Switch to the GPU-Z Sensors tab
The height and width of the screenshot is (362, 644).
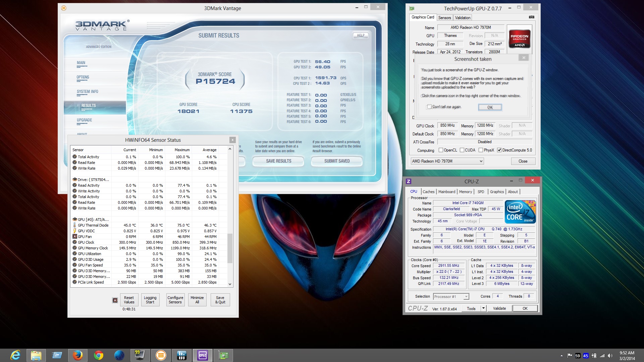pyautogui.click(x=444, y=18)
